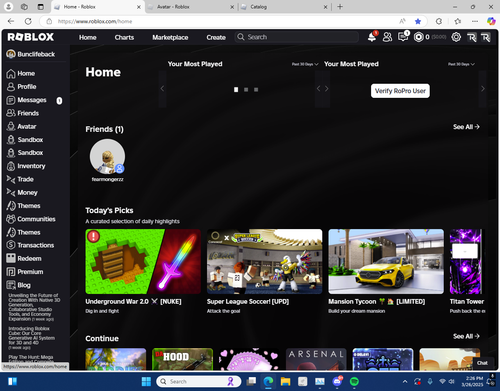The width and height of the screenshot is (500, 391).
Task: Switch to the Catalog browser tab
Action: [283, 7]
